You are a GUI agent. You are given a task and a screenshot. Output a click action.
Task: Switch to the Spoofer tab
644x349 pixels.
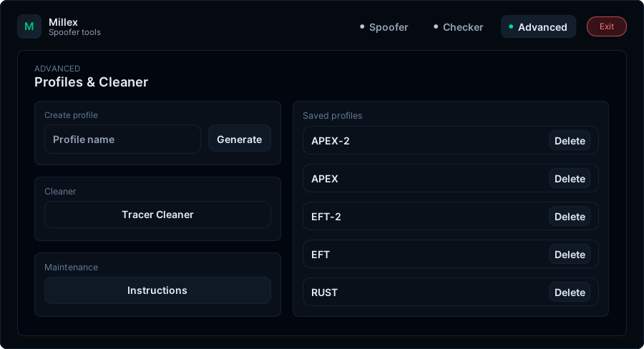384,27
